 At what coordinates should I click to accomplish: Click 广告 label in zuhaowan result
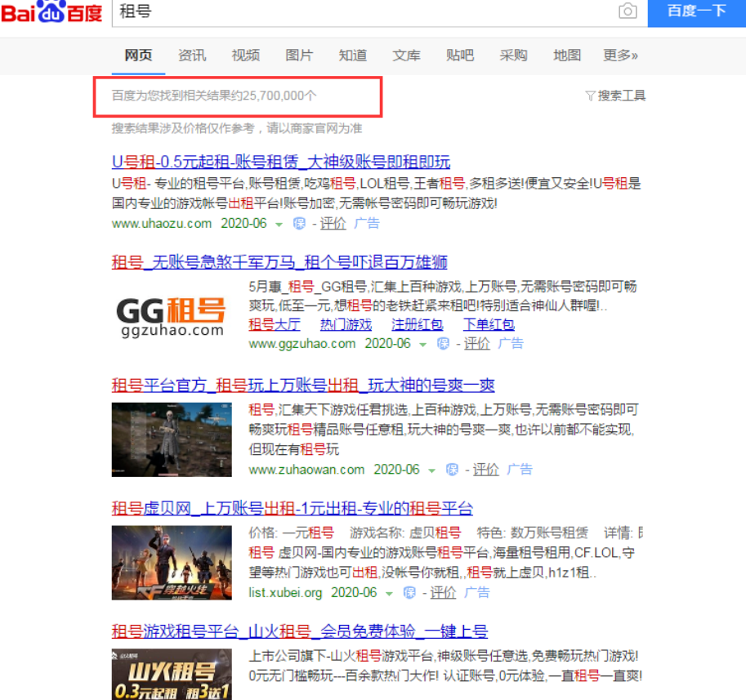point(520,470)
